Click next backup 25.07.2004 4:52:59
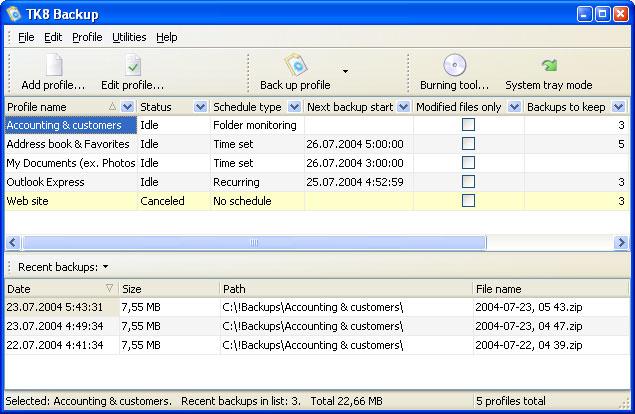 click(x=355, y=182)
